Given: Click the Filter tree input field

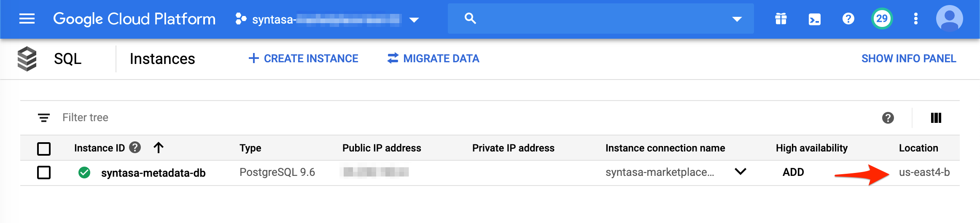Looking at the screenshot, I should 253,118.
